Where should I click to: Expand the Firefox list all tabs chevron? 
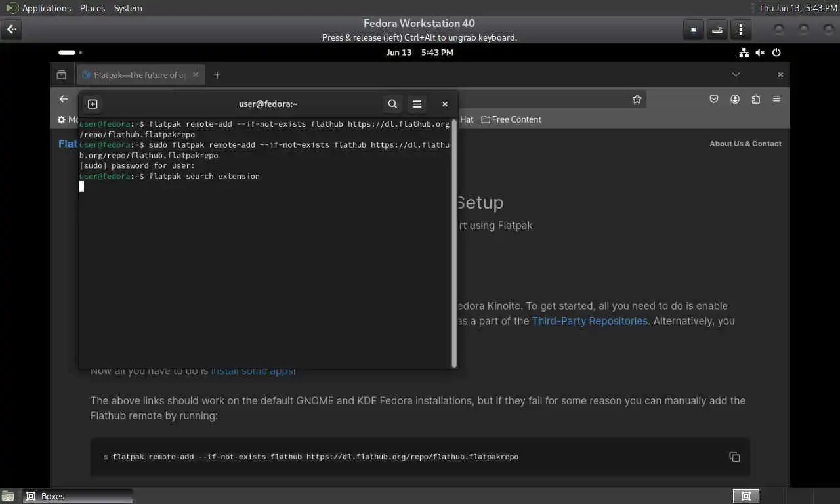coord(736,75)
